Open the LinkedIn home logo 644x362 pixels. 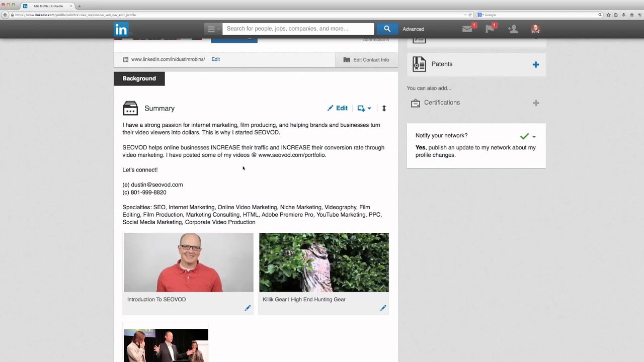click(121, 29)
